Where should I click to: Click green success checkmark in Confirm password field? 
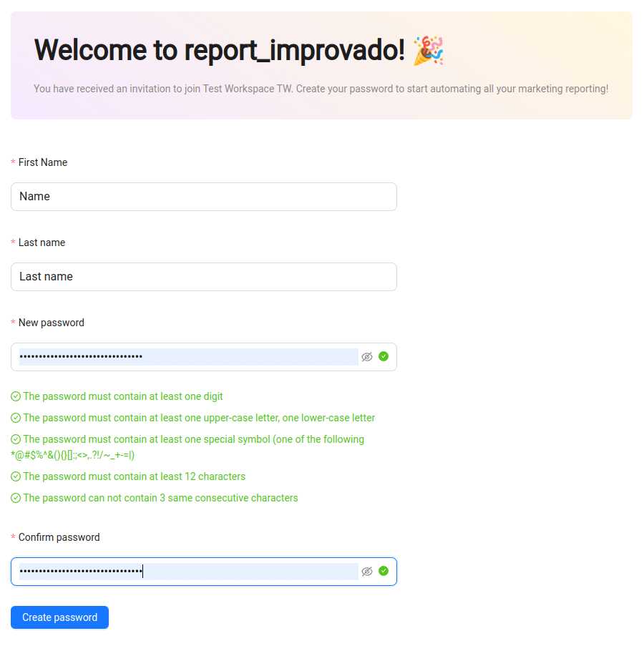pos(384,571)
